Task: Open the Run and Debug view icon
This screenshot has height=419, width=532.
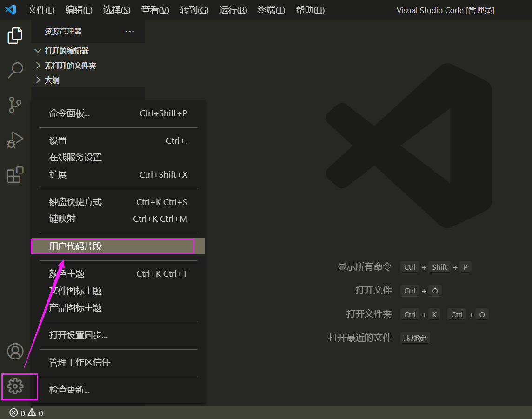Action: [x=15, y=140]
